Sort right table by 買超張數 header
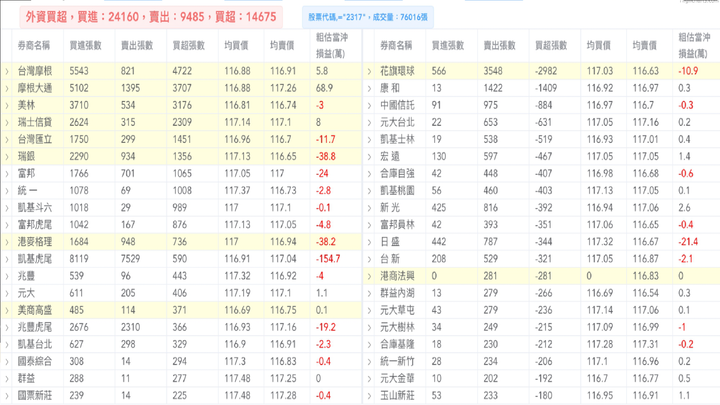The image size is (720, 405). [x=551, y=45]
